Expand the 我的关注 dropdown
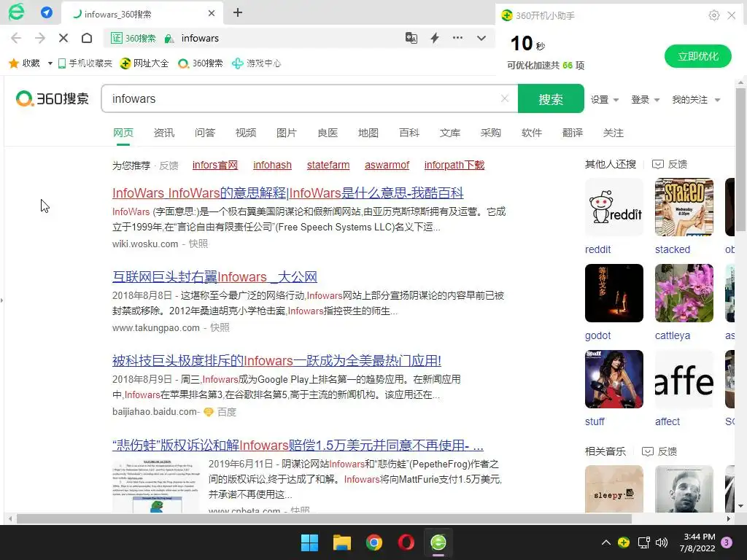 tap(696, 99)
